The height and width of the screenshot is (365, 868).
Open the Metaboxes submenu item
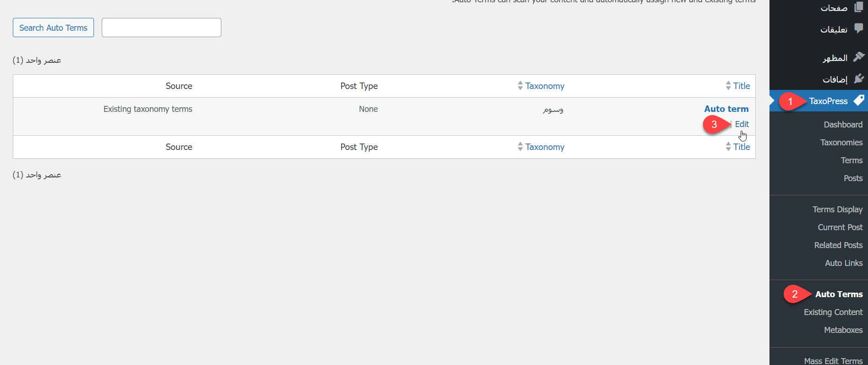[x=843, y=330]
